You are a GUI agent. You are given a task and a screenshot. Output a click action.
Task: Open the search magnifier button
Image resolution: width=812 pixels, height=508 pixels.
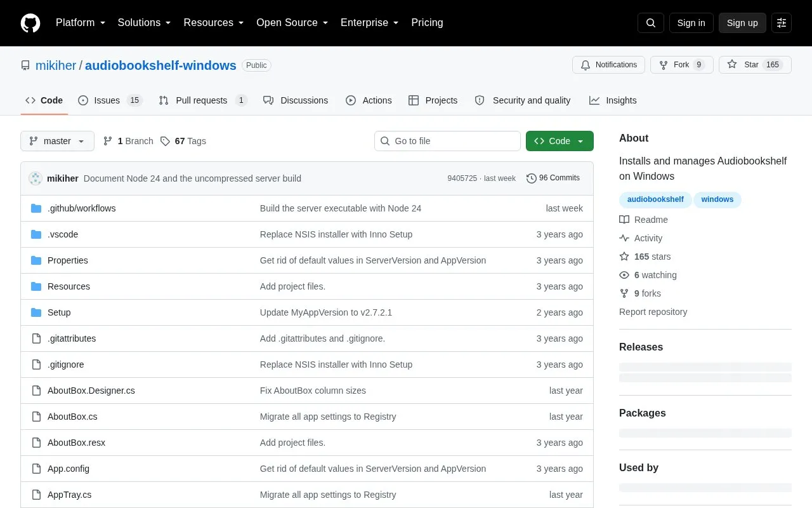651,23
